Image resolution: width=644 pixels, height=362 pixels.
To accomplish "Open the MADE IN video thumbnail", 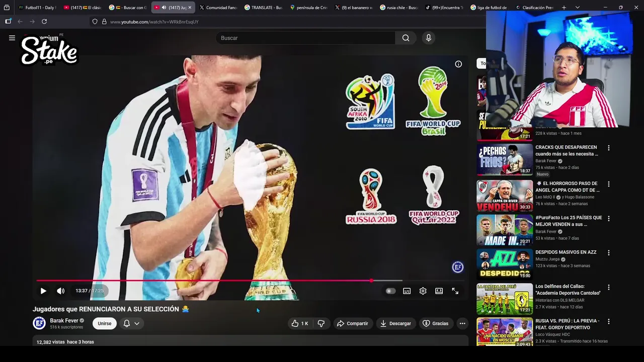I will point(505,230).
